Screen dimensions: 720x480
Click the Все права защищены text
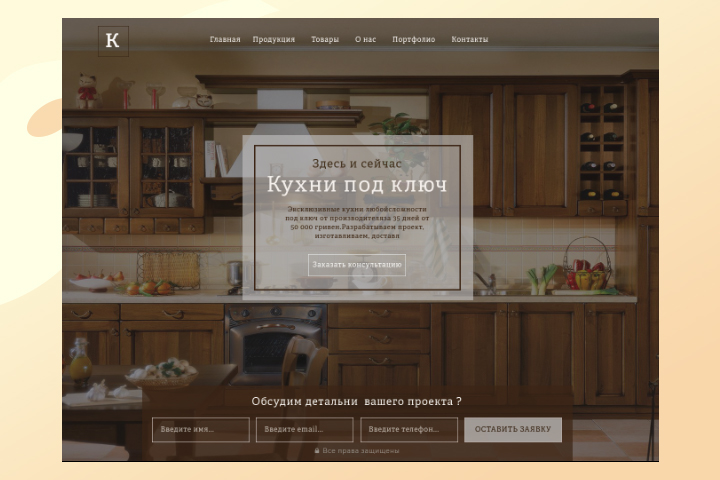click(361, 451)
